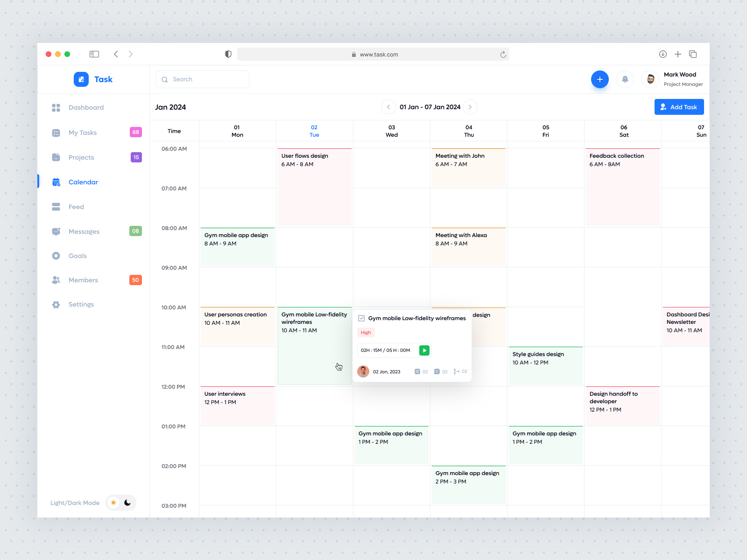Viewport: 747px width, 560px height.
Task: Select the Tuesday 02 column header
Action: pyautogui.click(x=314, y=131)
